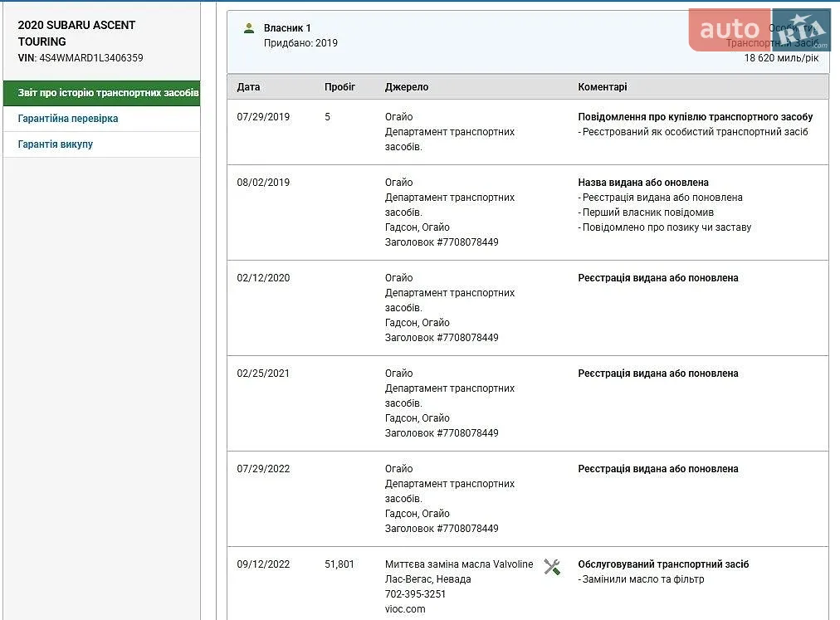Image resolution: width=840 pixels, height=620 pixels.
Task: Click the vioc.com website text
Action: pyautogui.click(x=405, y=608)
